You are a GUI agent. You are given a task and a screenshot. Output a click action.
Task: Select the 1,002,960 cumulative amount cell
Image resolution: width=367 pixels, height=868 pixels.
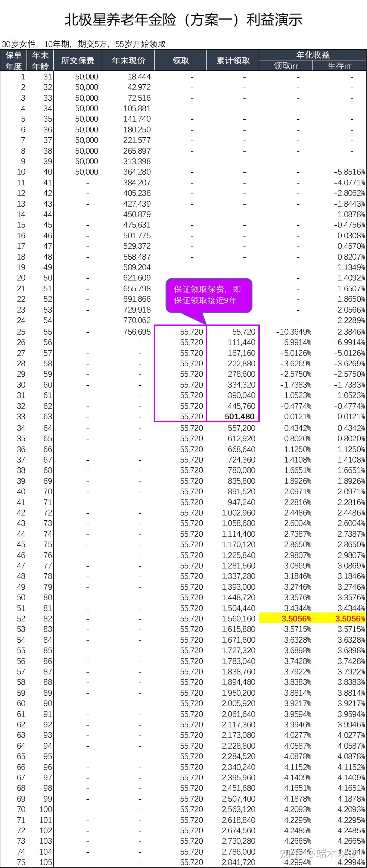[x=239, y=513]
